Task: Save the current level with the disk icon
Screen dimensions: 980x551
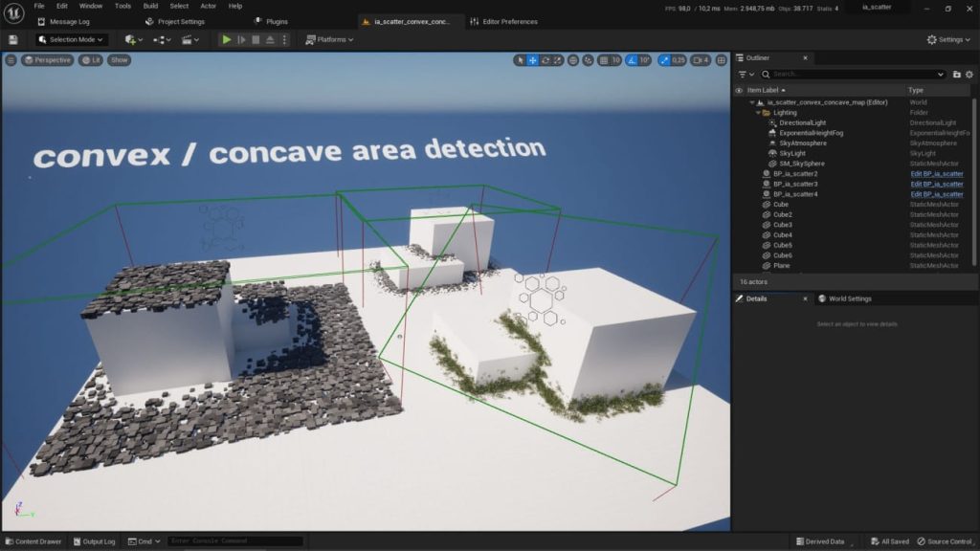Action: click(12, 39)
